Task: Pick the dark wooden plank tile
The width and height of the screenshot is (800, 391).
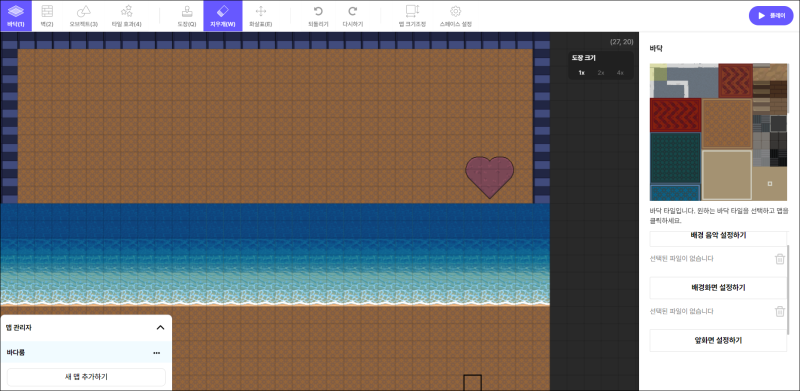Action: [x=779, y=90]
